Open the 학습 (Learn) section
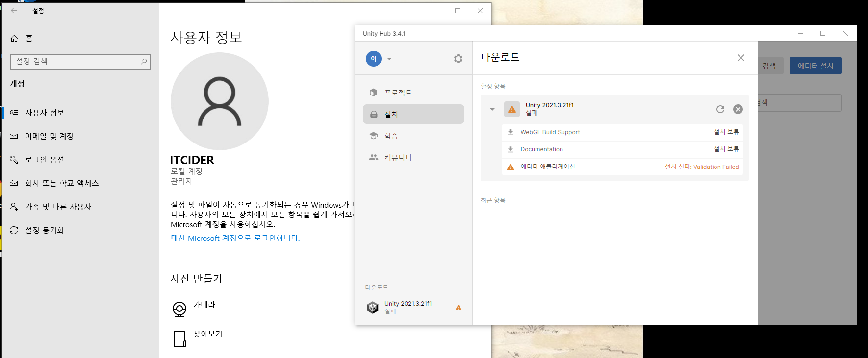This screenshot has height=358, width=868. tap(413, 136)
